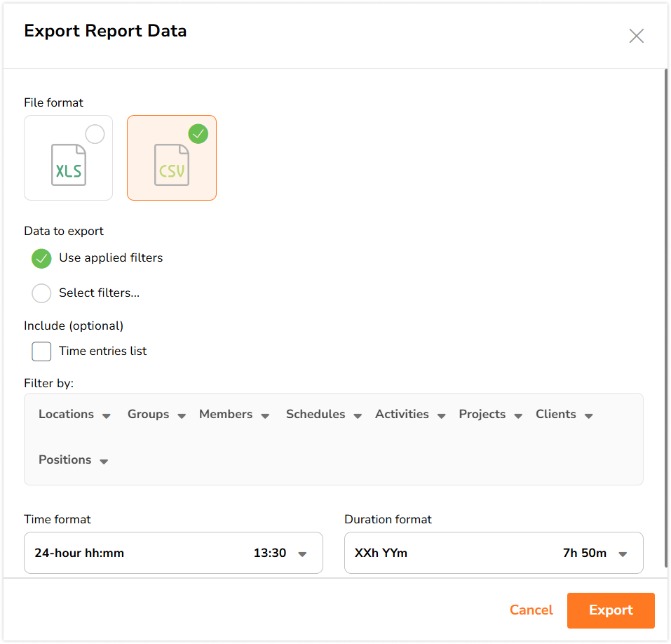Expand the Positions filter dropdown
Screen dimensions: 671x644
[x=73, y=460]
